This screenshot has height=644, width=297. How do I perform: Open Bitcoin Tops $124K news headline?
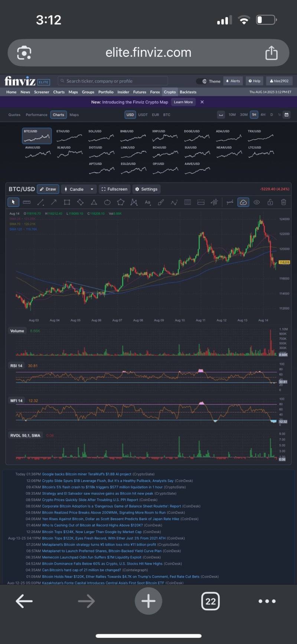pyautogui.click(x=92, y=532)
